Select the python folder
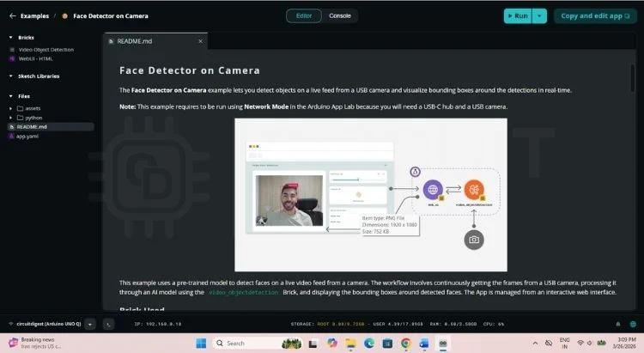644x353 pixels. pos(30,118)
